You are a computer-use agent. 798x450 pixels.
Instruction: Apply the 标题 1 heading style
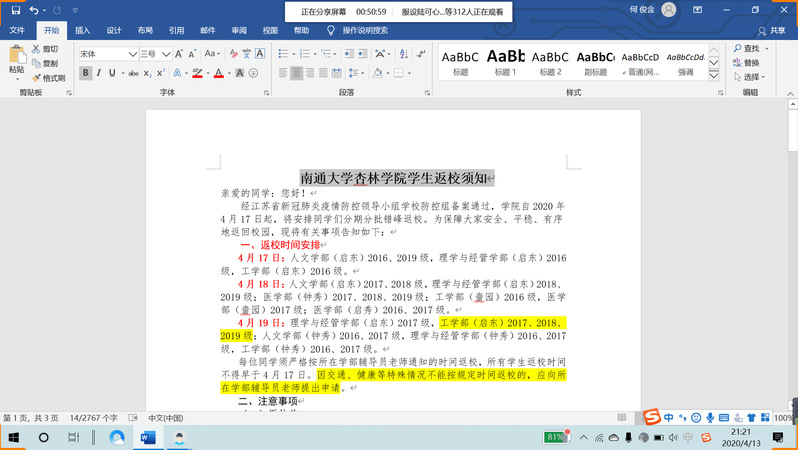(506, 62)
